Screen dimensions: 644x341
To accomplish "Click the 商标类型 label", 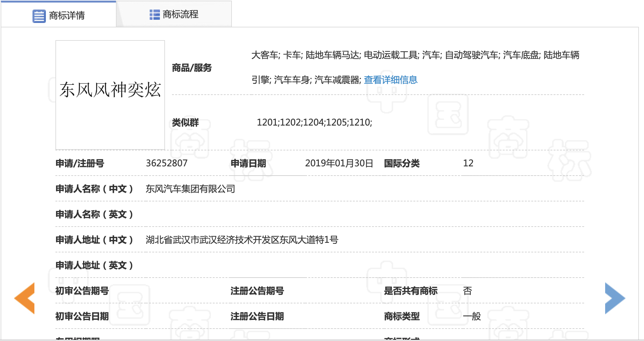I will (402, 316).
